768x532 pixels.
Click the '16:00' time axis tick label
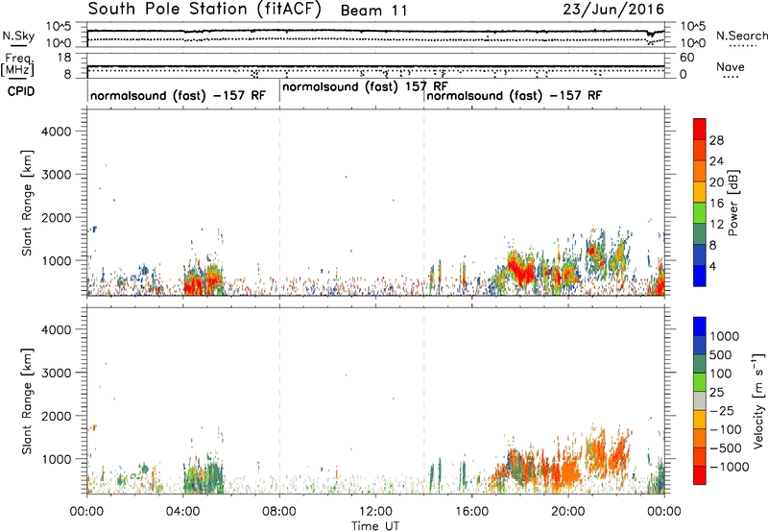tap(471, 512)
